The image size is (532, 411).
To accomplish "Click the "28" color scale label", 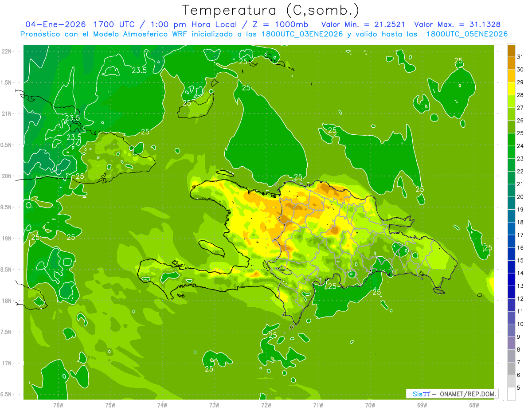I will tap(520, 95).
